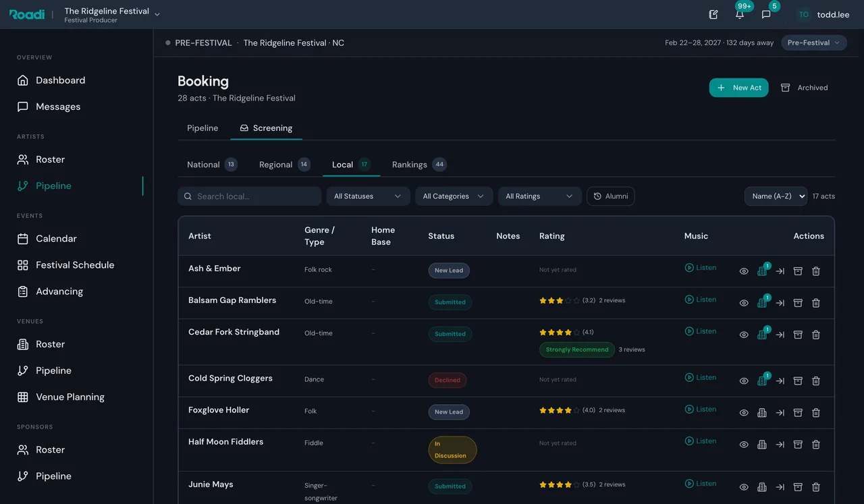Open notes icon for Cold Spring Cloggers

[x=762, y=381]
